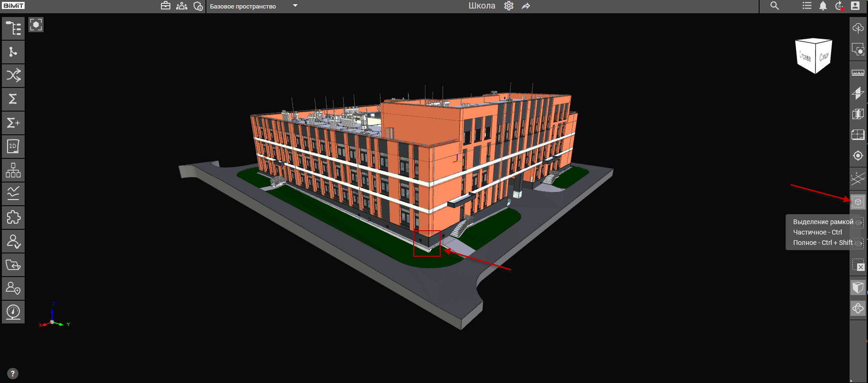
Task: Expand the Базовое пространство dropdown
Action: click(x=295, y=6)
